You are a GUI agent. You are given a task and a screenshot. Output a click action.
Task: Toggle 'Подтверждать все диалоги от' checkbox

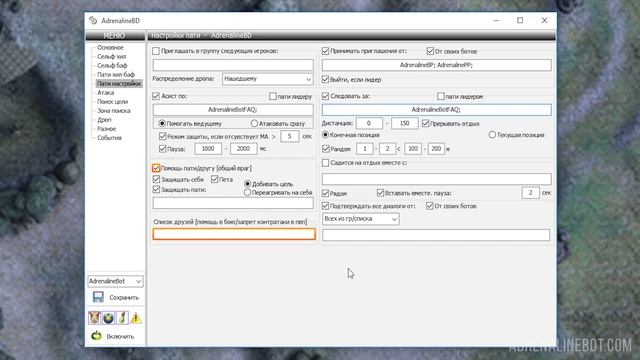click(325, 206)
